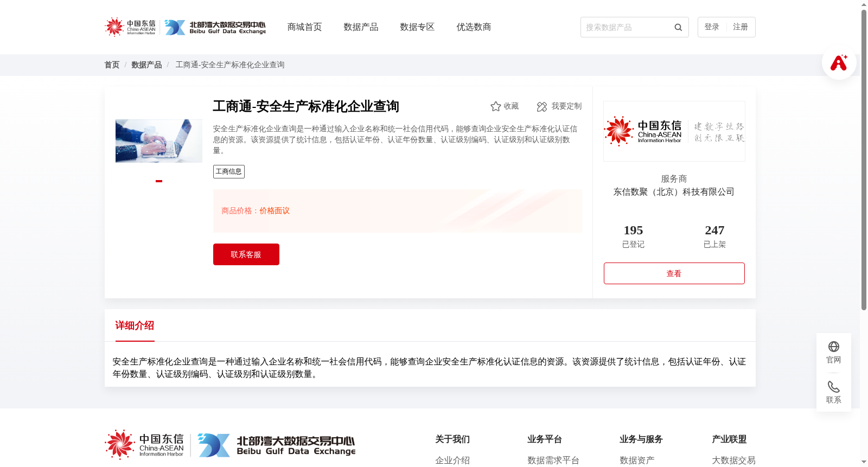Select 优选数商 in the top navigation

pyautogui.click(x=474, y=27)
